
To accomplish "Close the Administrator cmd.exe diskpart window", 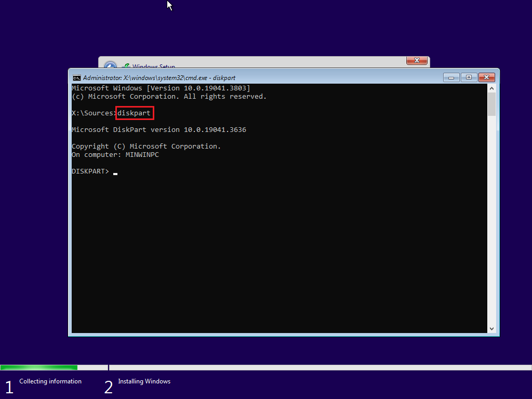I will click(486, 78).
